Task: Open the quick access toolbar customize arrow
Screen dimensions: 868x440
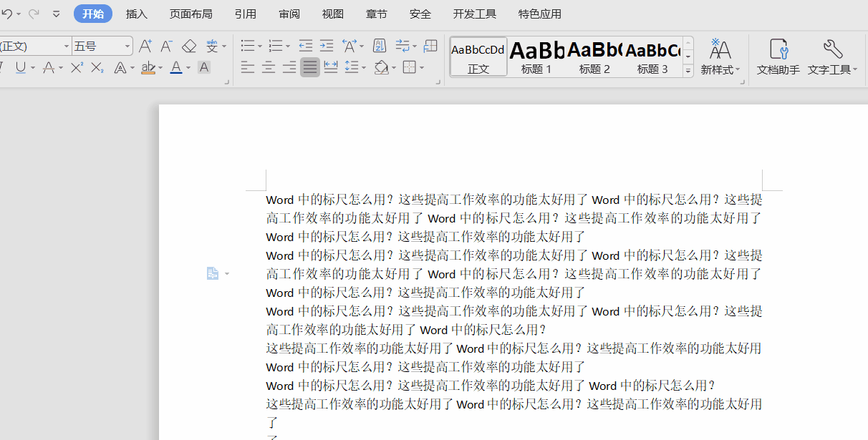Action: [57, 14]
